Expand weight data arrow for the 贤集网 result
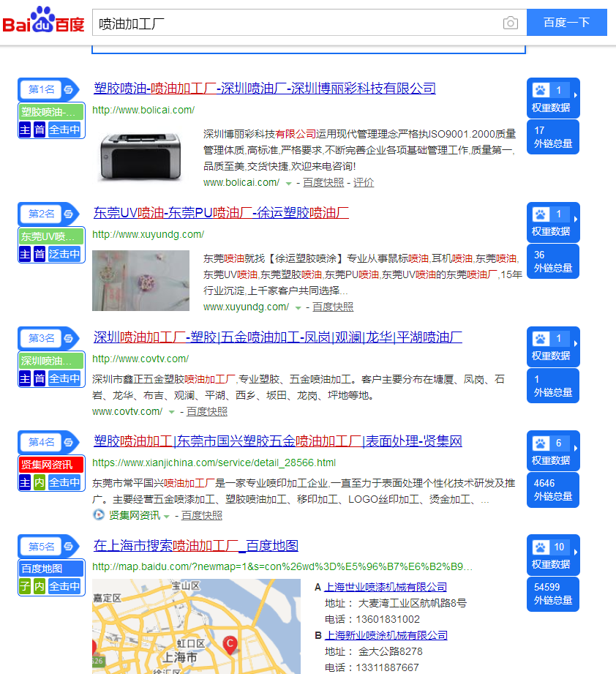This screenshot has width=616, height=674. click(x=575, y=448)
